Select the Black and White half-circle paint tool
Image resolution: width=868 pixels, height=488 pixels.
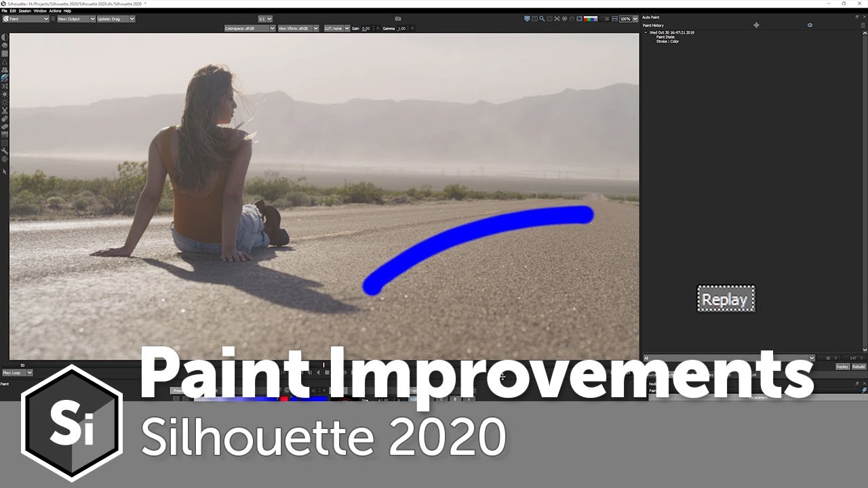5,37
